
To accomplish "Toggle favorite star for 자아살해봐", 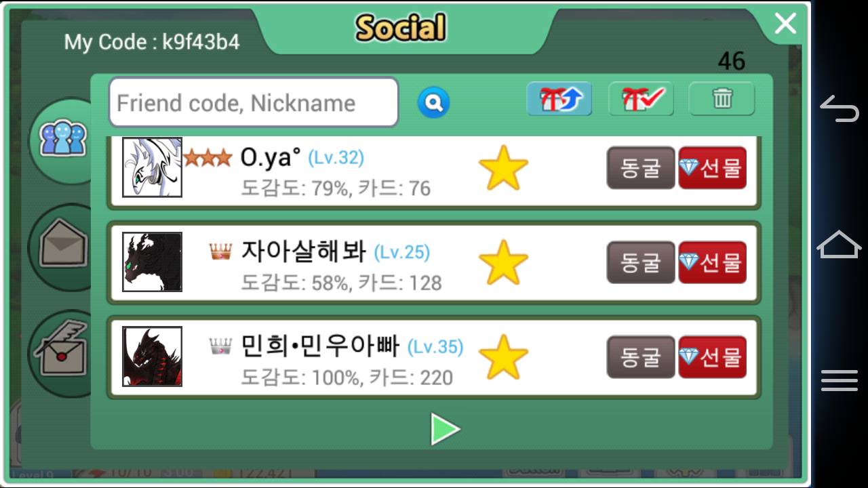I will [x=503, y=262].
